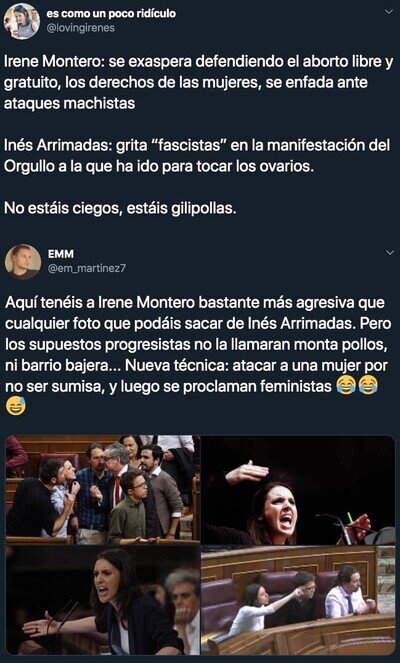The width and height of the screenshot is (400, 663).
Task: Click the EMM display name
Action: 60,254
